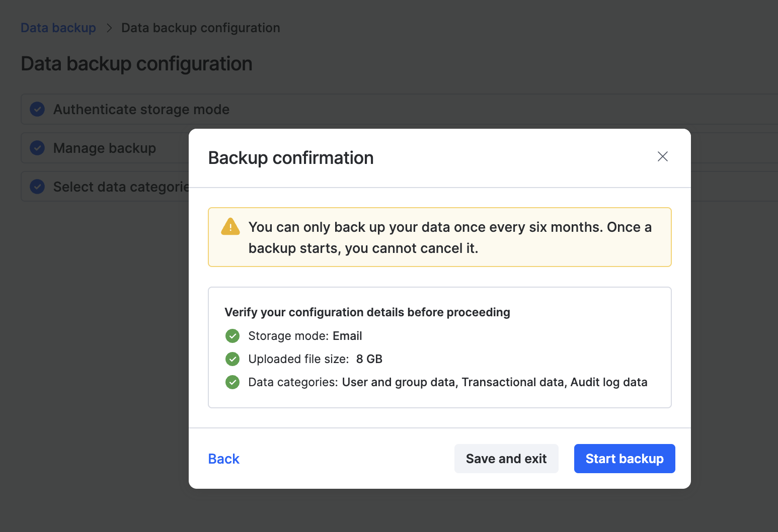Click green check beside Uploaded file size
Viewport: 778px width, 532px height.
[x=232, y=359]
